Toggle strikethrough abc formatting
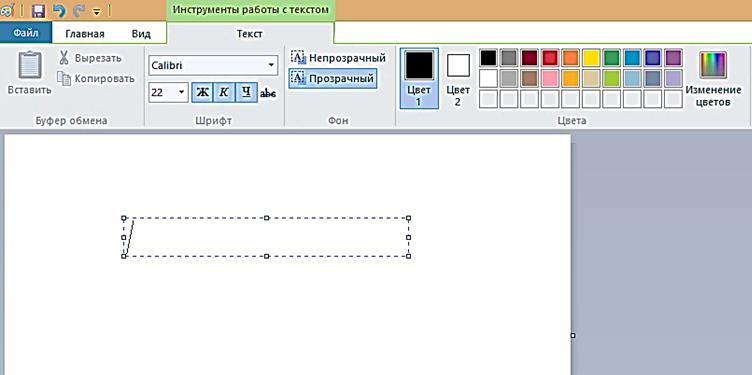The width and height of the screenshot is (752, 375). pos(268,93)
